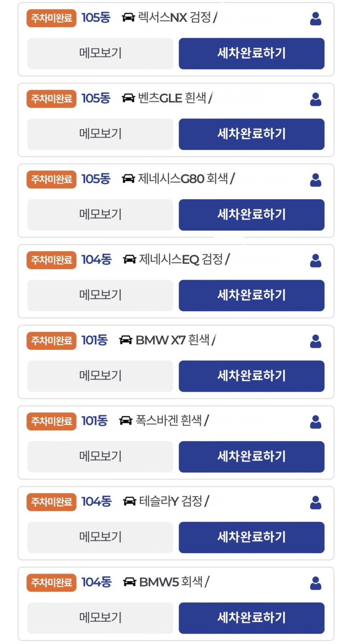Click the user icon on BMW5 card
The width and height of the screenshot is (352, 644).
[315, 583]
